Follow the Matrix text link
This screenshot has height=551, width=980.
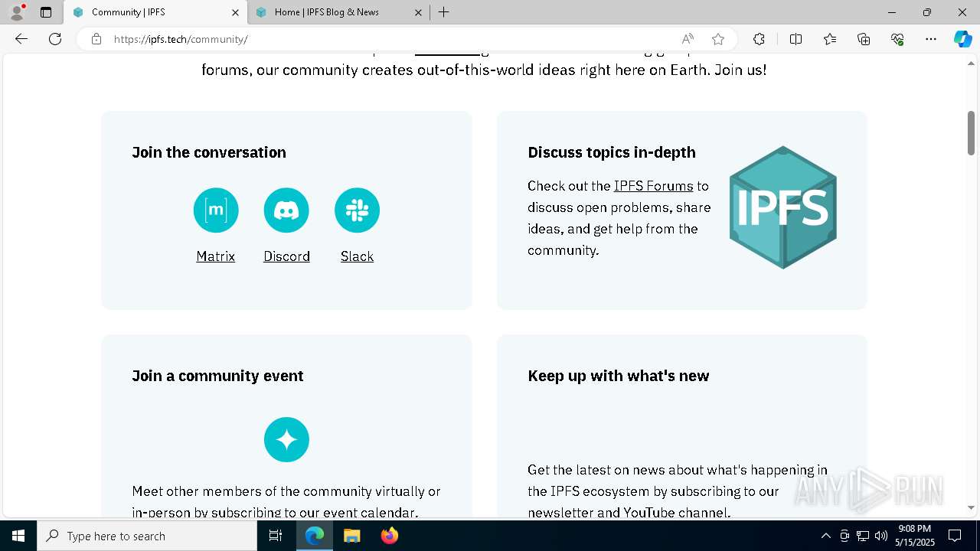pyautogui.click(x=216, y=256)
